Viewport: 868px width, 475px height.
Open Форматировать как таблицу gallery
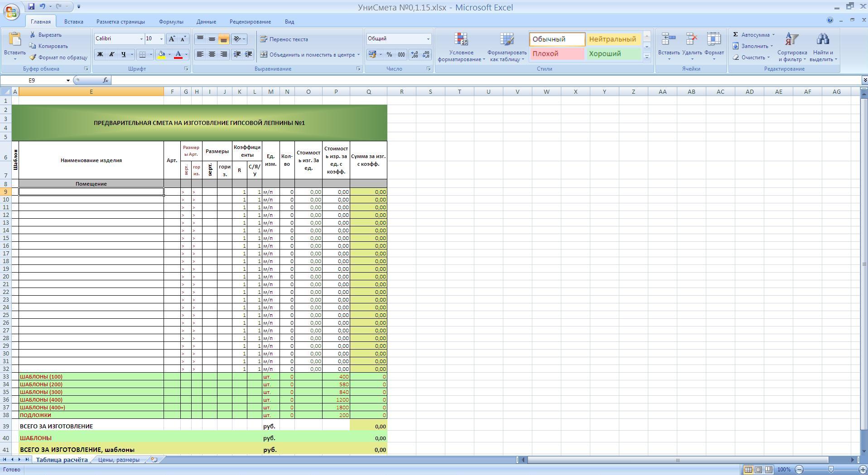(x=506, y=47)
